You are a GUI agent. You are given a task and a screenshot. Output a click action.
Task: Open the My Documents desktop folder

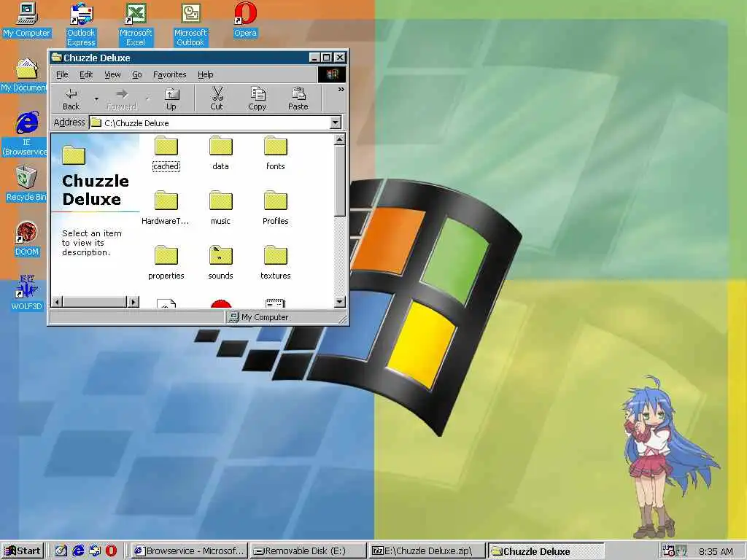point(24,75)
